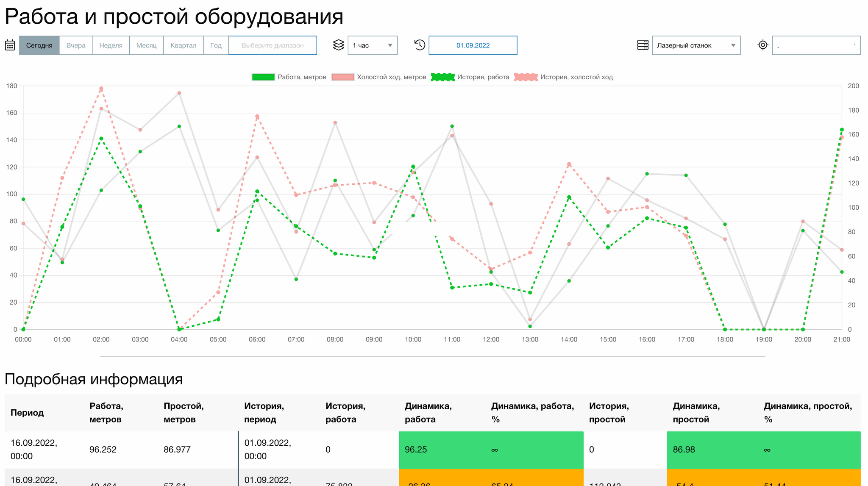The height and width of the screenshot is (486, 868).
Task: Click the history clock icon
Action: (420, 45)
